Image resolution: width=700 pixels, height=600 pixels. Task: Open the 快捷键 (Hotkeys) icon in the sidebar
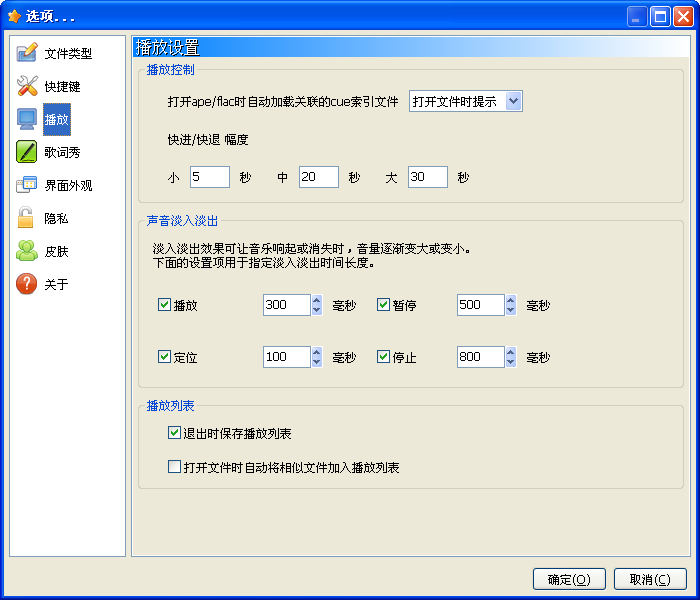[27, 86]
